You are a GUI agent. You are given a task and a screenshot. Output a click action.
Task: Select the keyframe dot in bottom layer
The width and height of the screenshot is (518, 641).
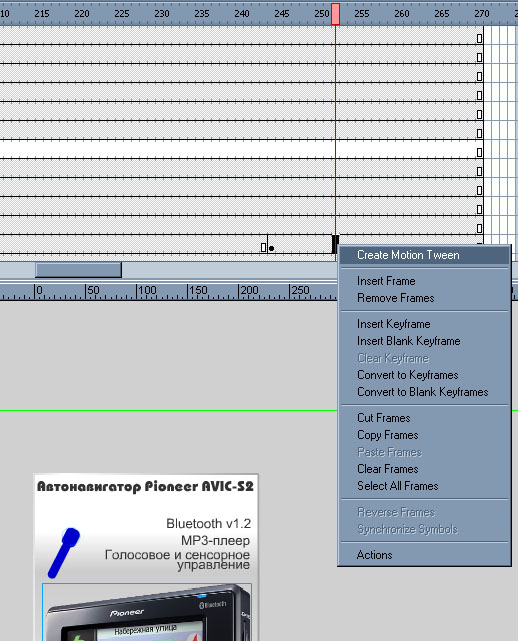click(x=271, y=248)
